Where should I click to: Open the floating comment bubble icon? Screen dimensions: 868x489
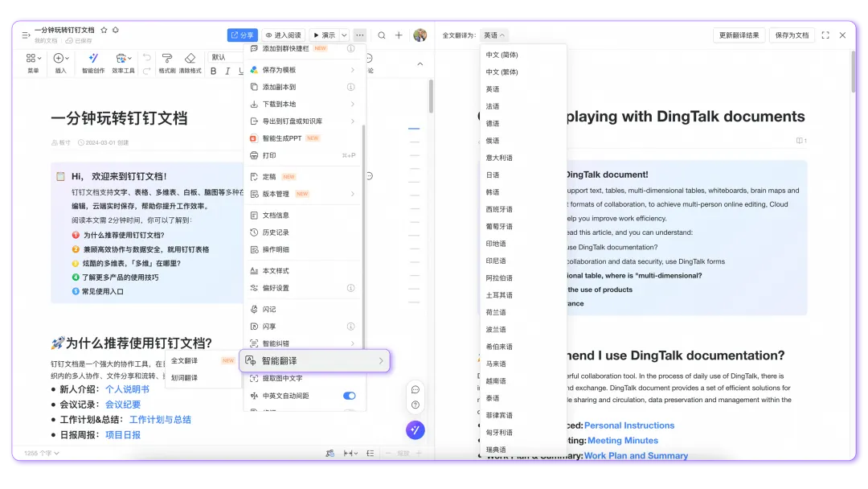(x=416, y=390)
